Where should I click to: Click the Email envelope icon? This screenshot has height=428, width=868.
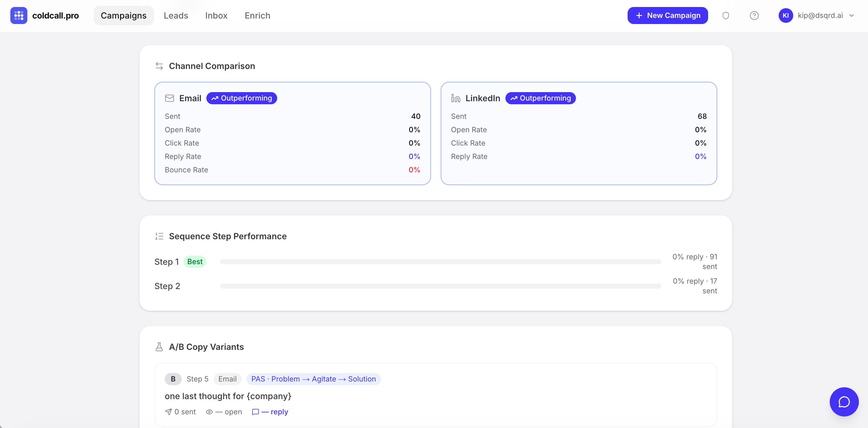coord(170,98)
